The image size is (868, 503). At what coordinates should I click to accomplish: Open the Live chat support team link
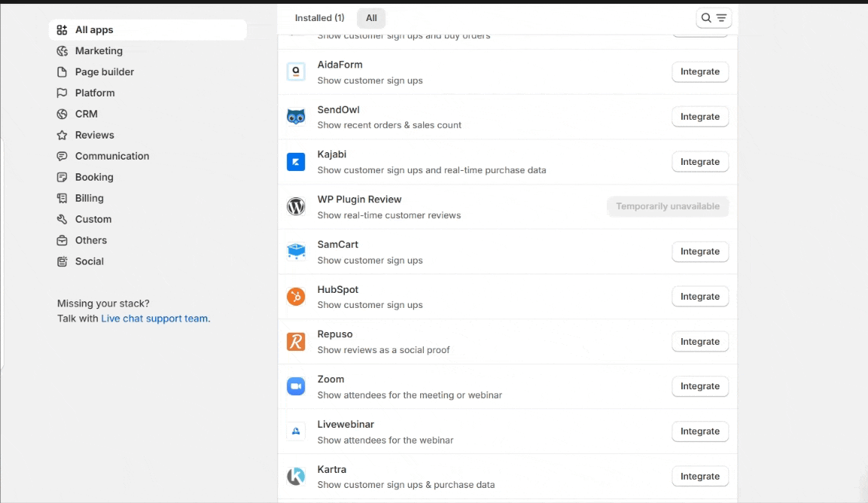coord(154,319)
